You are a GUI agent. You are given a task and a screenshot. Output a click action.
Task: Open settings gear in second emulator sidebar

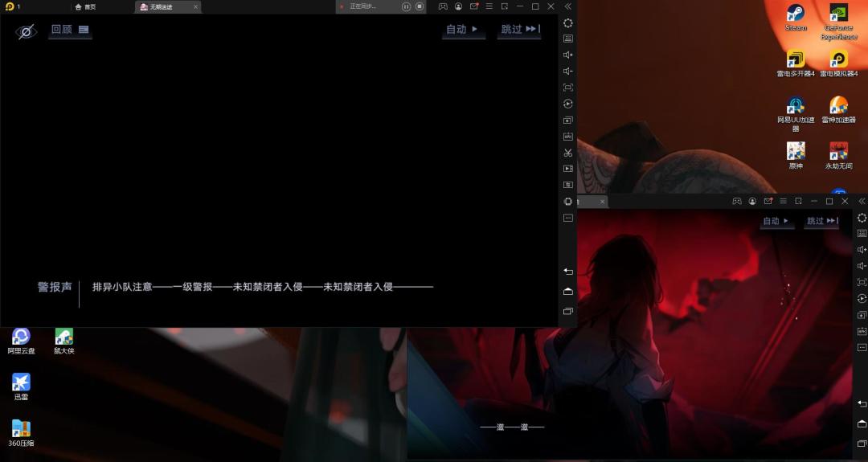862,218
